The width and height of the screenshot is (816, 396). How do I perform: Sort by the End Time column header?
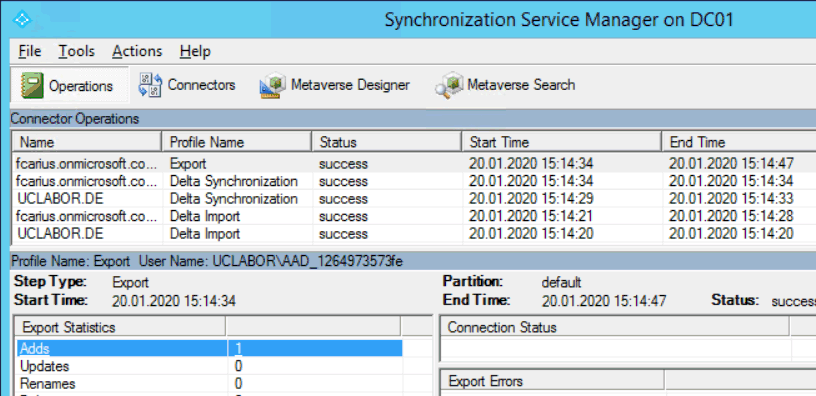click(x=739, y=142)
